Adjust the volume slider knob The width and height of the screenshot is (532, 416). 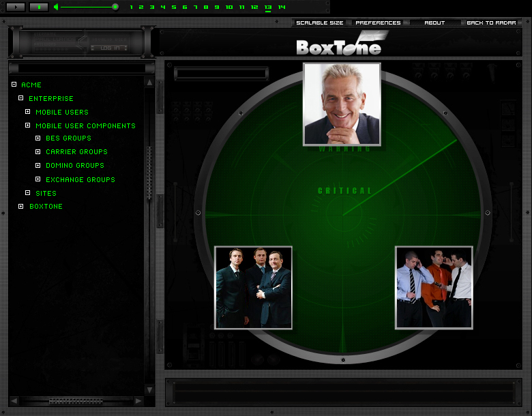pyautogui.click(x=115, y=7)
